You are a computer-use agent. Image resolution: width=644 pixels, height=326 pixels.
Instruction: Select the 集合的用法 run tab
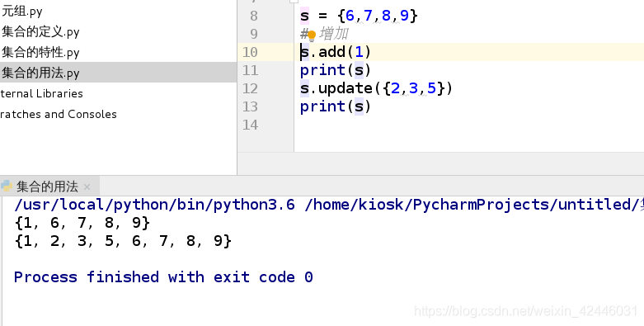click(x=47, y=187)
